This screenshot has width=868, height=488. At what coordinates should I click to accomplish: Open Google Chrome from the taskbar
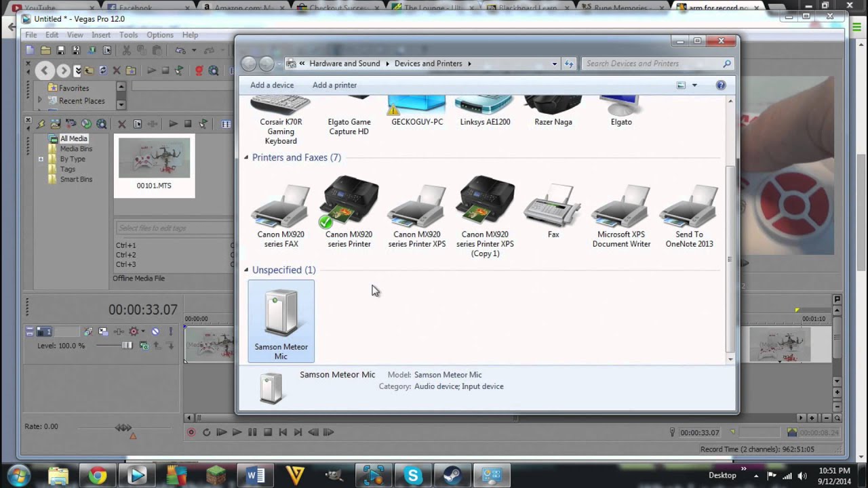[98, 476]
